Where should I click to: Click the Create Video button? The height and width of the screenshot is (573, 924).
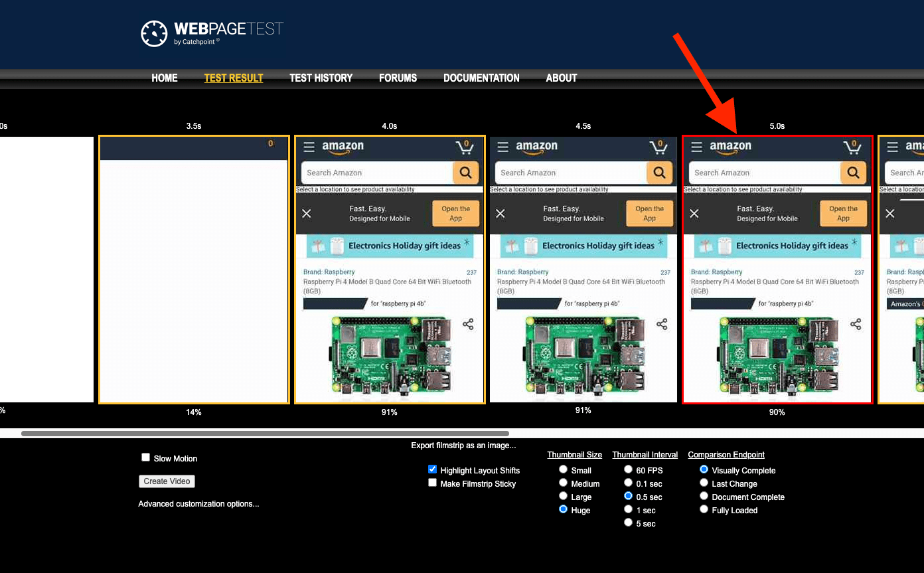(x=167, y=481)
